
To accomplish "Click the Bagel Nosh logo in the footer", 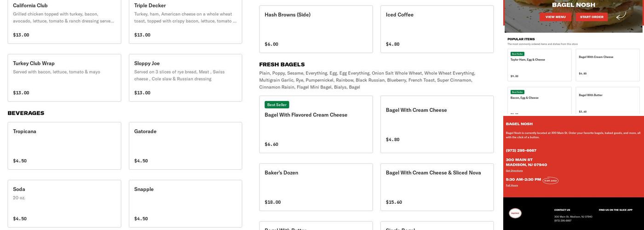I will tap(515, 213).
